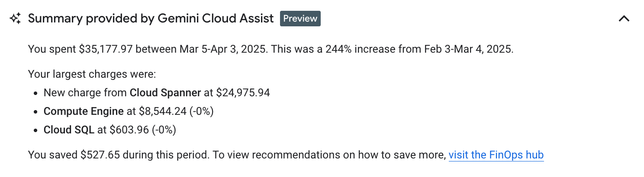Click the bold Compute Engine label
Image resolution: width=644 pixels, height=177 pixels.
click(x=84, y=111)
